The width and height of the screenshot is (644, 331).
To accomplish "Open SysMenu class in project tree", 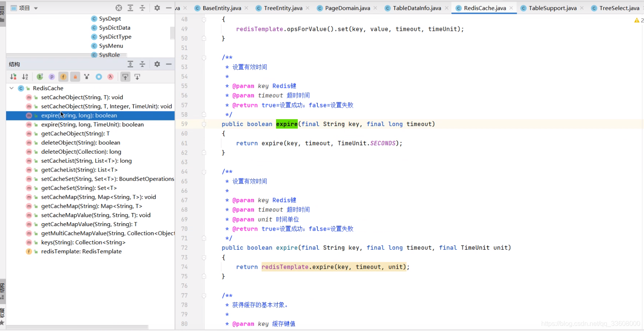I will click(x=107, y=46).
